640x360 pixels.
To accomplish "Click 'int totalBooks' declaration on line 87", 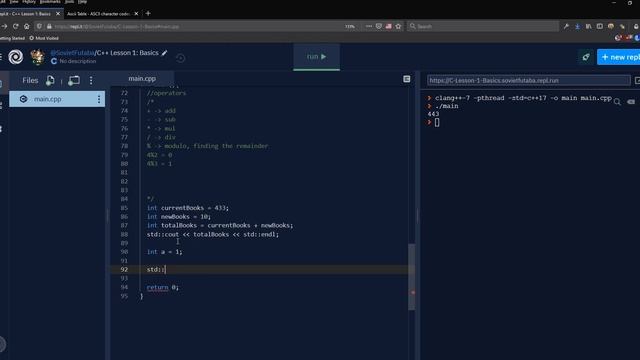I will pos(220,225).
